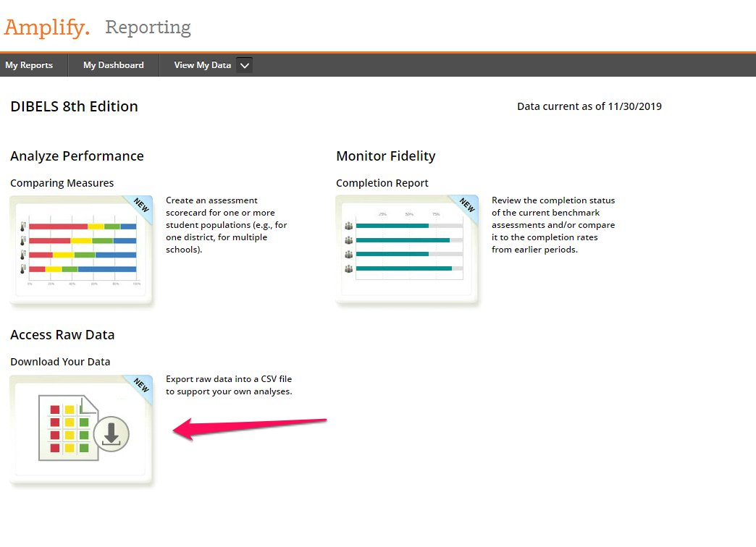Click the 'Reporting' header text

click(148, 27)
